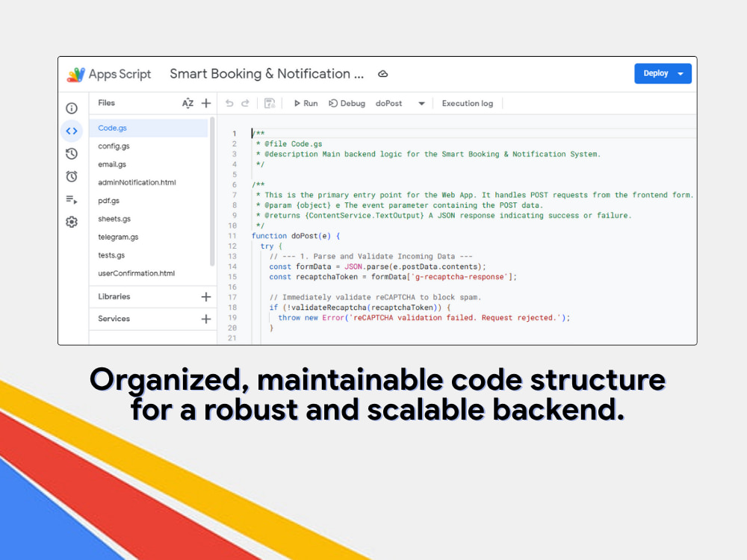The width and height of the screenshot is (747, 560).
Task: Open the Overview info icon in sidebar
Action: coord(72,108)
